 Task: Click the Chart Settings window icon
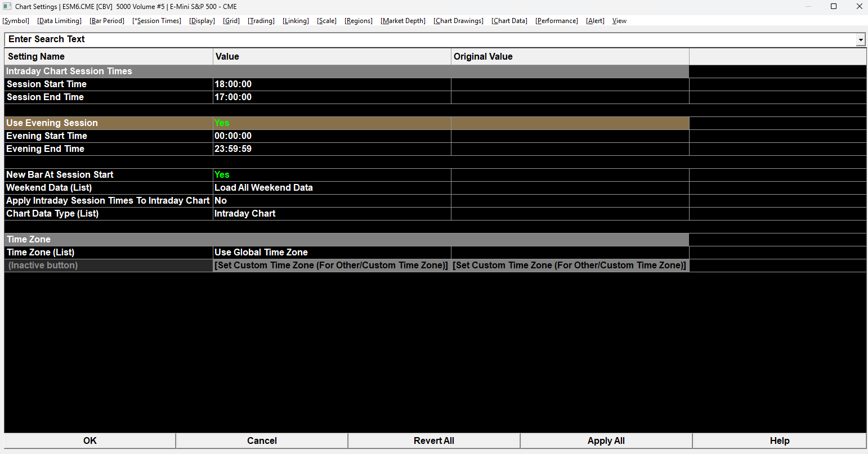(7, 7)
